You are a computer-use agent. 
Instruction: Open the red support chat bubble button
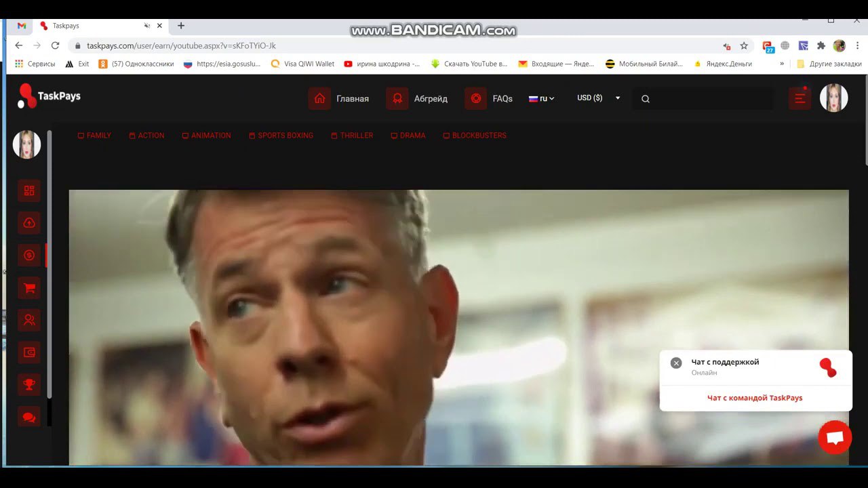[835, 438]
